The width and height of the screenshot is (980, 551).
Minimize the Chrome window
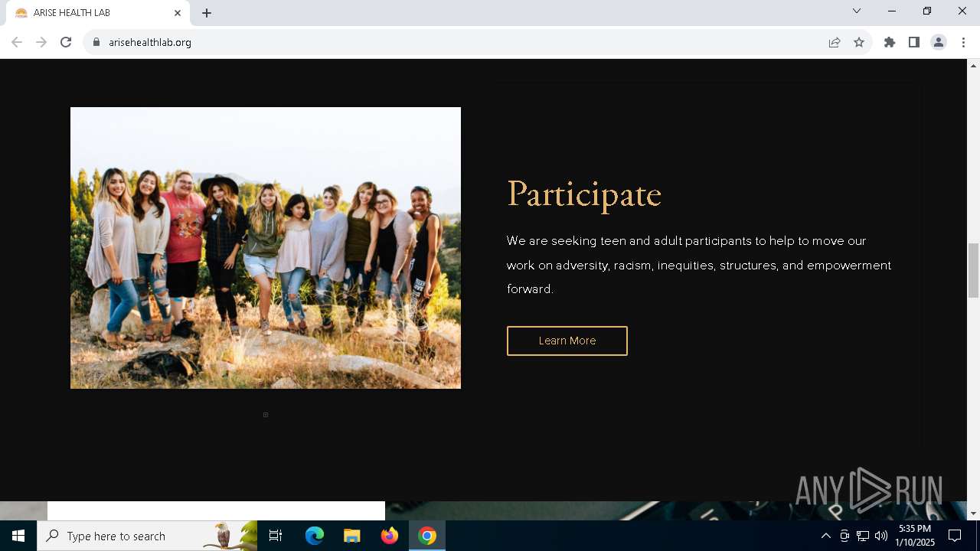892,11
